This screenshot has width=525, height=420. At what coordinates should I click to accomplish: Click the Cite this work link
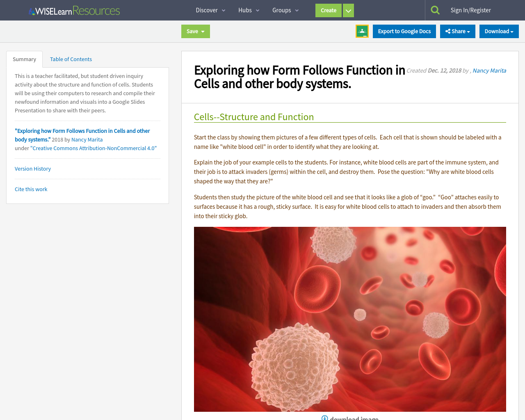point(31,189)
